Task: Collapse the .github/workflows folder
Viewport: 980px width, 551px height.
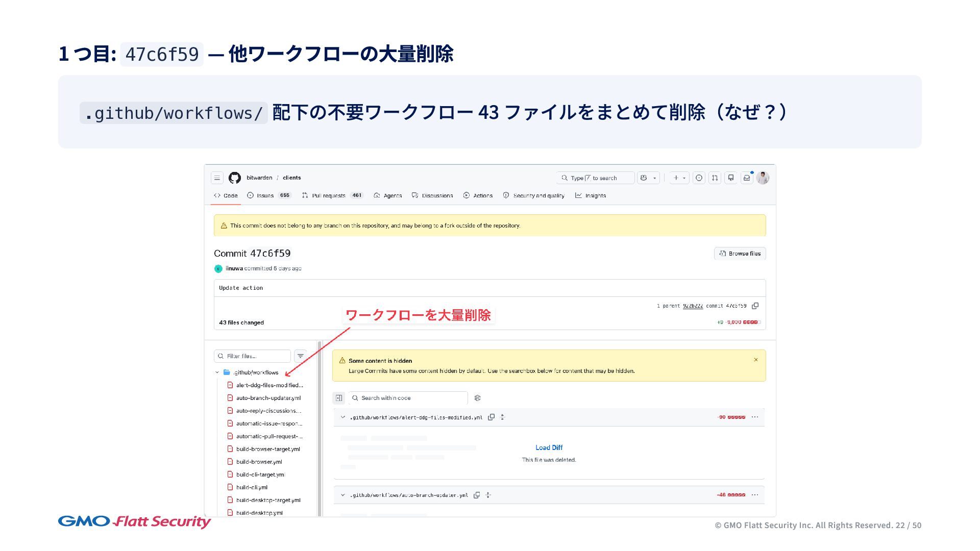Action: [217, 372]
